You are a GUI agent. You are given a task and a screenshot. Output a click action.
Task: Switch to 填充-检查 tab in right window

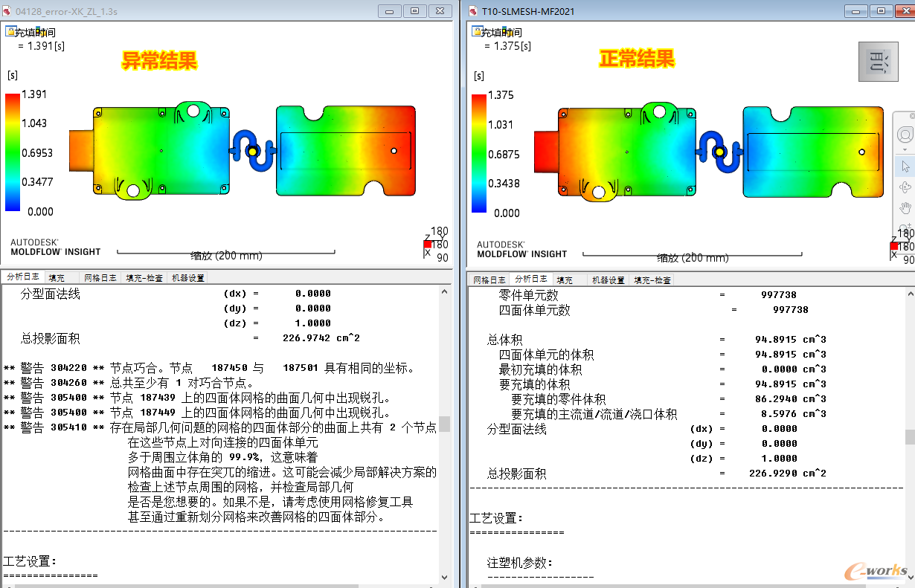pos(652,280)
